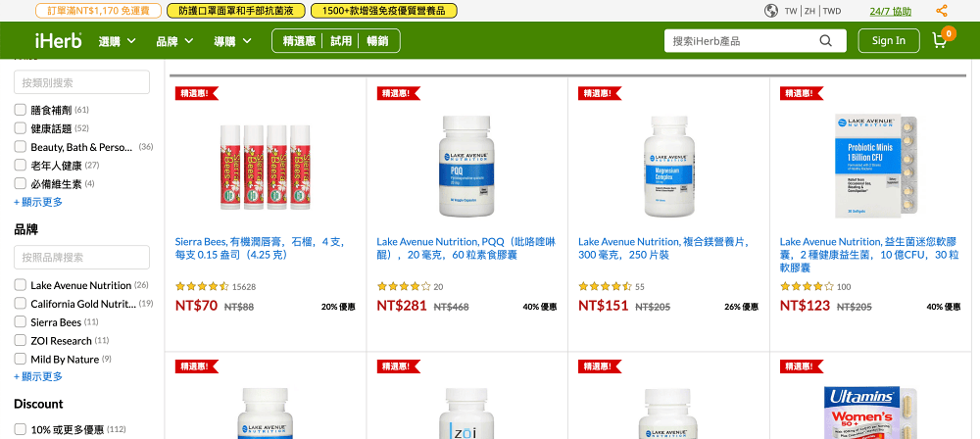Click the share icon in top bar
This screenshot has width=980, height=439.
pyautogui.click(x=942, y=11)
